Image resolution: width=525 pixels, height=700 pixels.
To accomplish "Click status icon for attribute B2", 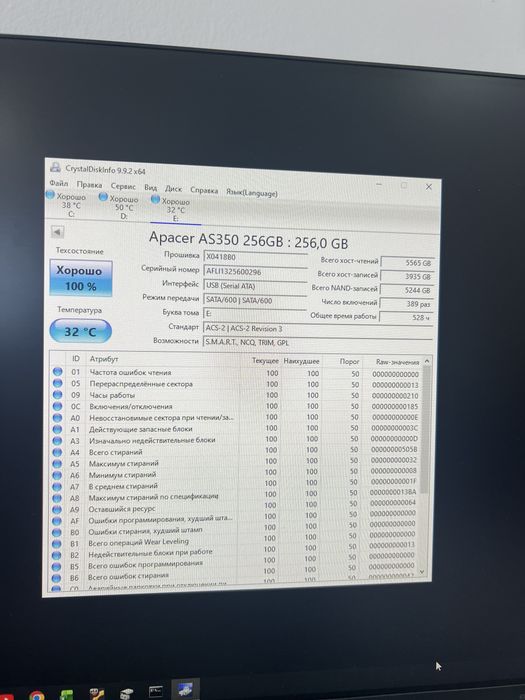I will [x=56, y=555].
